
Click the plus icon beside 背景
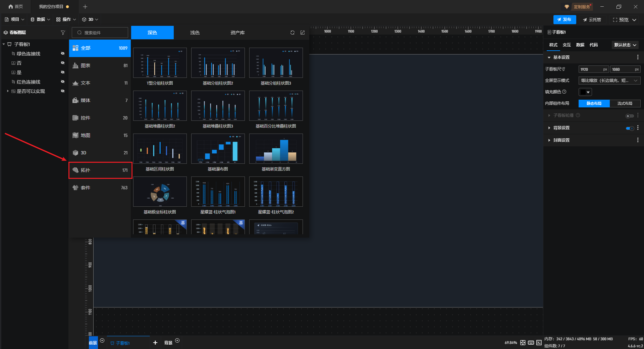click(177, 341)
